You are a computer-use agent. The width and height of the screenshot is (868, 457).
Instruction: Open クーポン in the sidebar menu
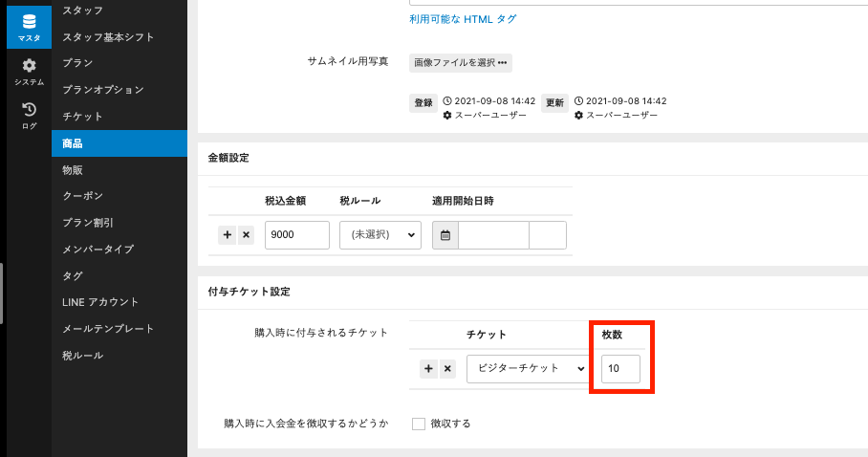click(x=83, y=196)
